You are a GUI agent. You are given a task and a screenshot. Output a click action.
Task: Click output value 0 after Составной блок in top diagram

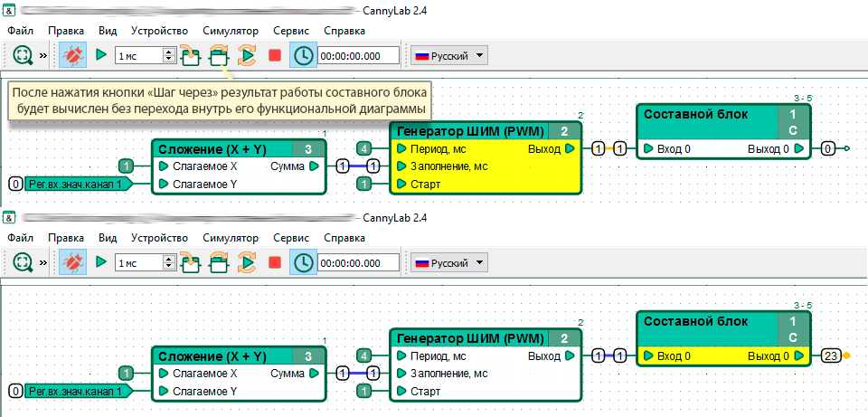point(827,148)
